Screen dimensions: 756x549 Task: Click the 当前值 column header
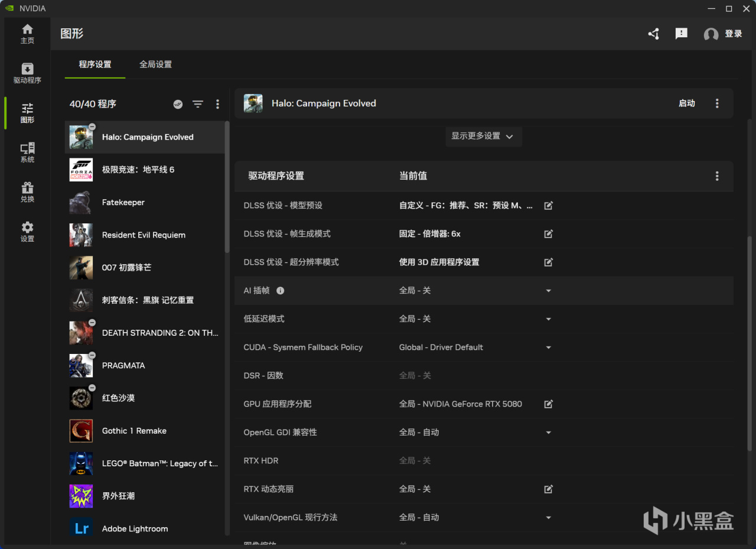point(413,176)
